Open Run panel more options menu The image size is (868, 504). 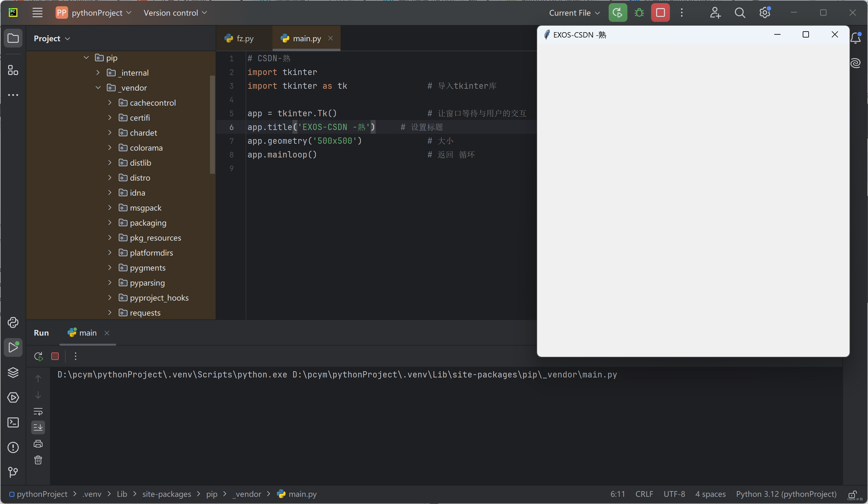pyautogui.click(x=75, y=356)
